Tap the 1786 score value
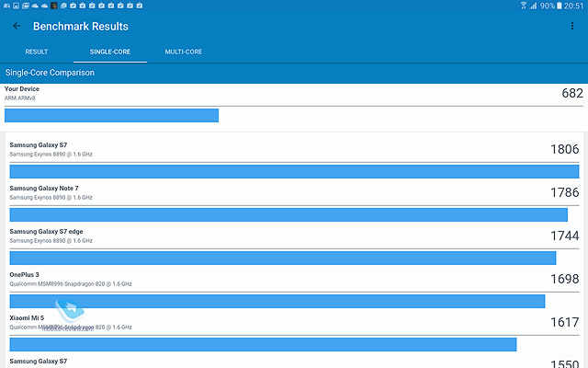 [565, 192]
